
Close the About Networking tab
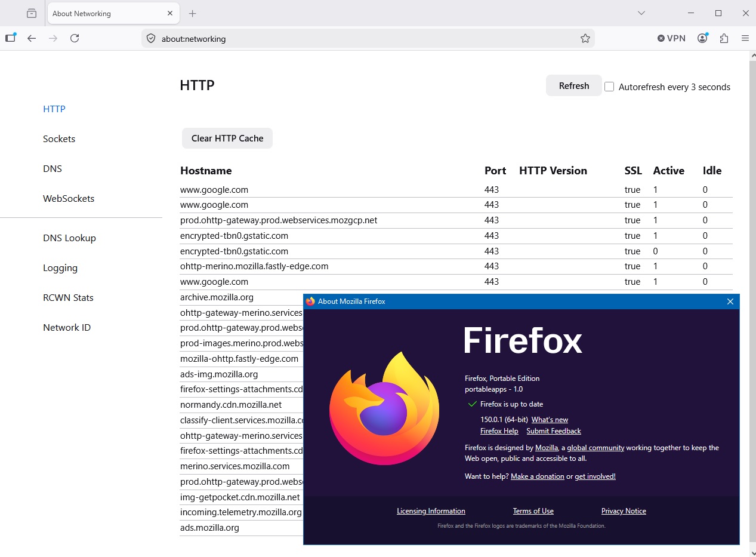point(170,13)
